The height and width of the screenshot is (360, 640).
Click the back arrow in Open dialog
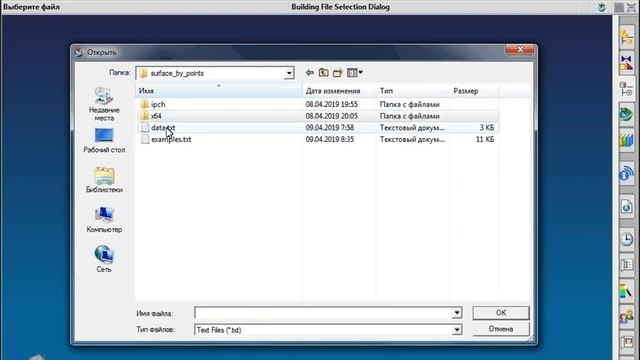tap(310, 73)
